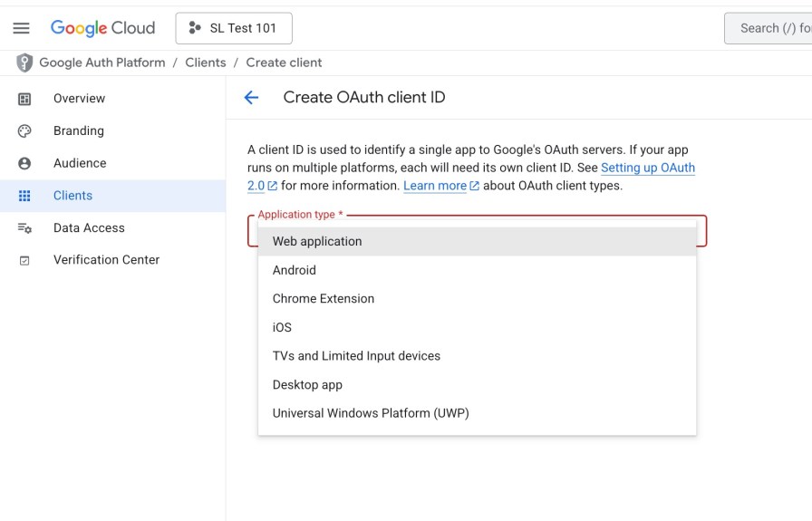The image size is (812, 521).
Task: Open the Branding sidebar menu item
Action: pos(79,130)
